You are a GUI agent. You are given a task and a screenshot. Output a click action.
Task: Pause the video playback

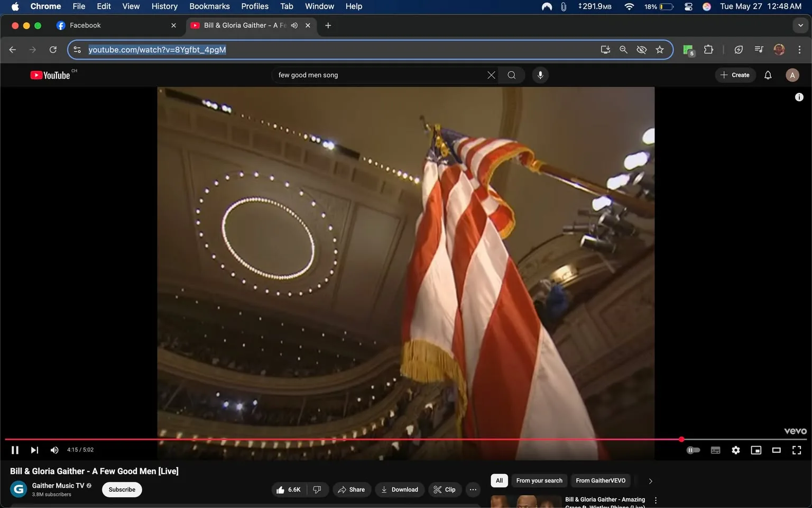coord(14,450)
